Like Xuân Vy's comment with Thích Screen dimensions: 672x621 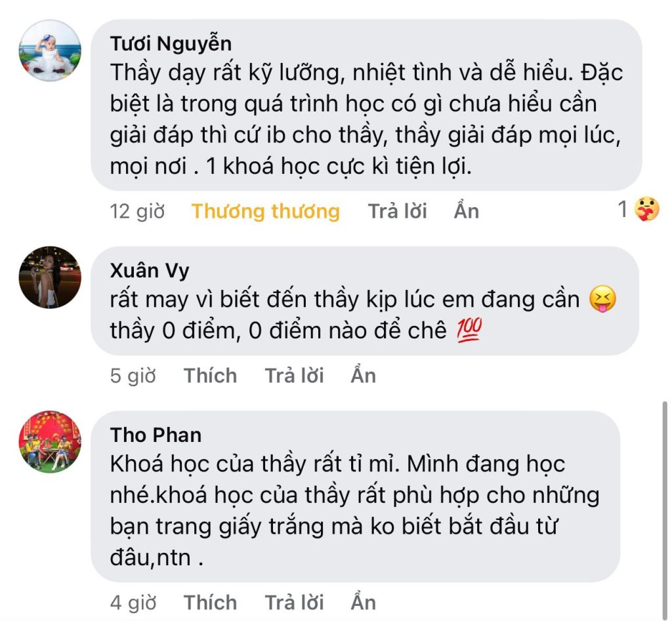click(x=210, y=376)
